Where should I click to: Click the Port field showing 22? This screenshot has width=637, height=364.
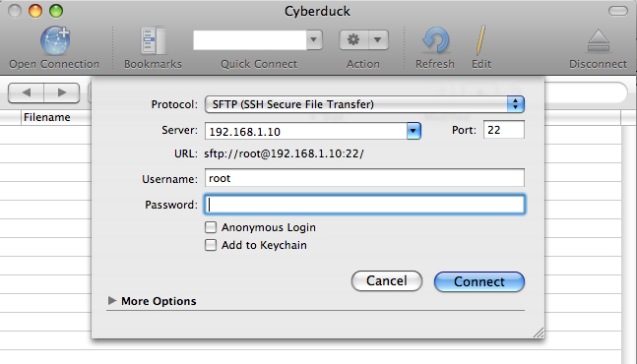tap(504, 130)
